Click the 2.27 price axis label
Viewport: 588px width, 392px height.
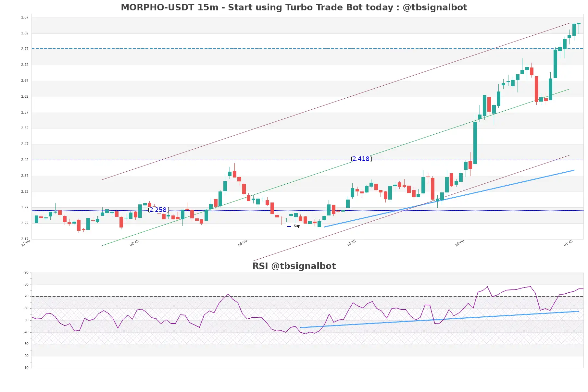(x=25, y=207)
